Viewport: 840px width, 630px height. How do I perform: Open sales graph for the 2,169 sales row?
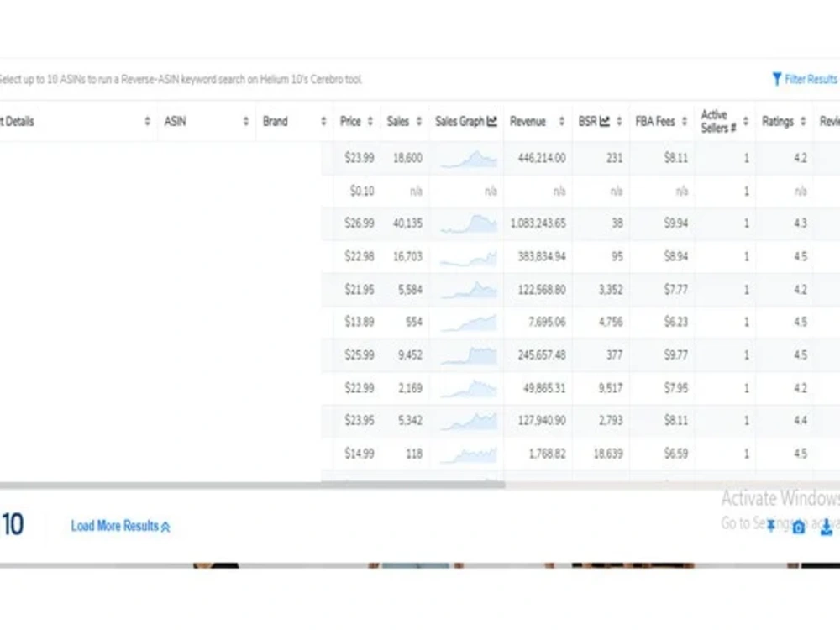point(469,388)
